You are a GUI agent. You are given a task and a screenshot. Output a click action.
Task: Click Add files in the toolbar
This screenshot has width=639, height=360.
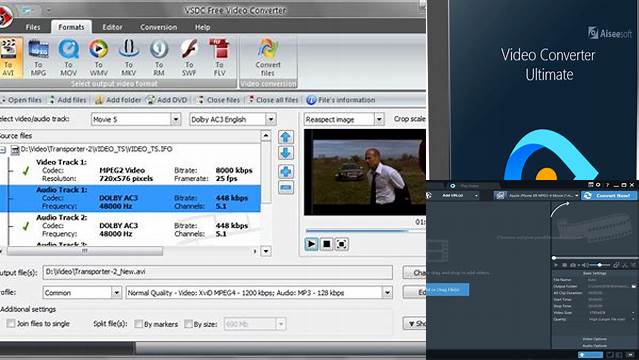click(x=68, y=100)
